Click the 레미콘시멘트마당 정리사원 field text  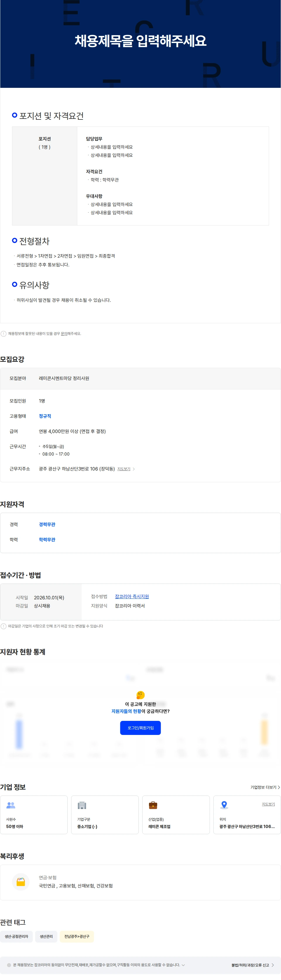pyautogui.click(x=64, y=378)
